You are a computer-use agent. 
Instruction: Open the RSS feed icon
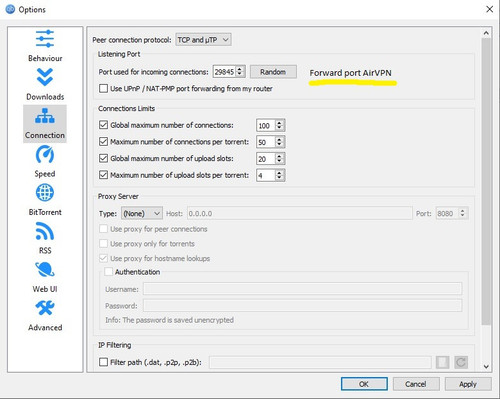(x=45, y=231)
